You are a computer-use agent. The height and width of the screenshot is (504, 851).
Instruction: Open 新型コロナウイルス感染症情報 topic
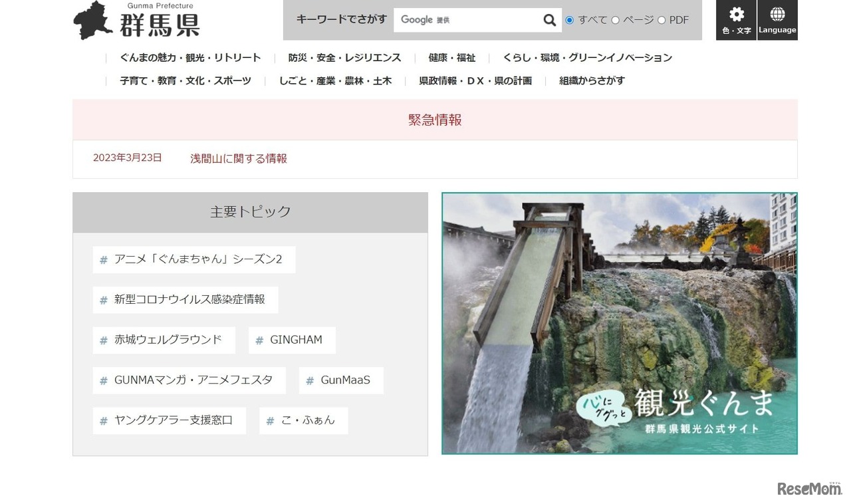click(x=185, y=300)
